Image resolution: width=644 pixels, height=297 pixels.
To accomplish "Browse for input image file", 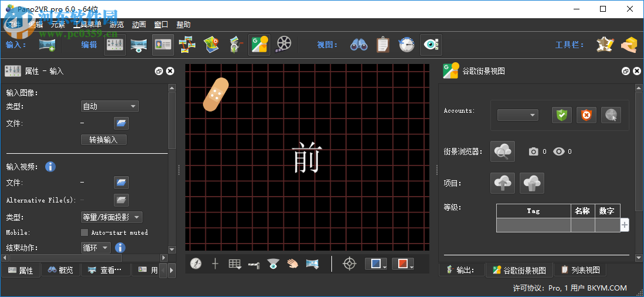I will coord(121,123).
